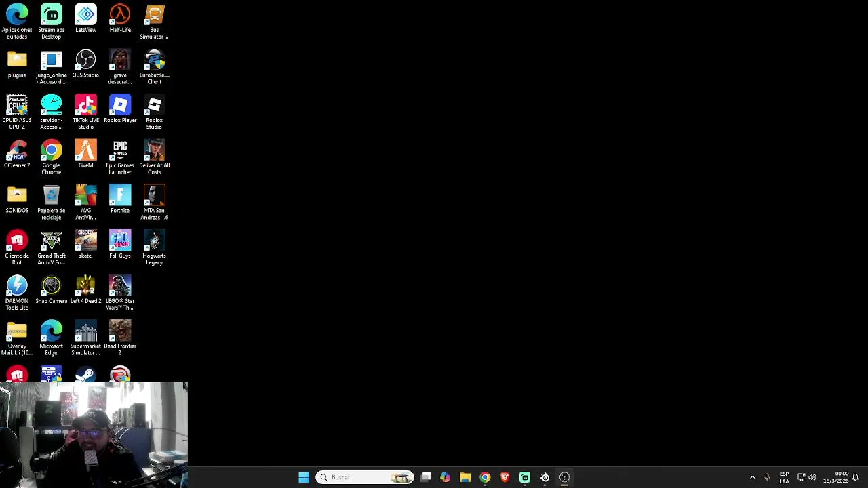Launch the skate. desktop shortcut
The height and width of the screenshot is (488, 868).
85,245
